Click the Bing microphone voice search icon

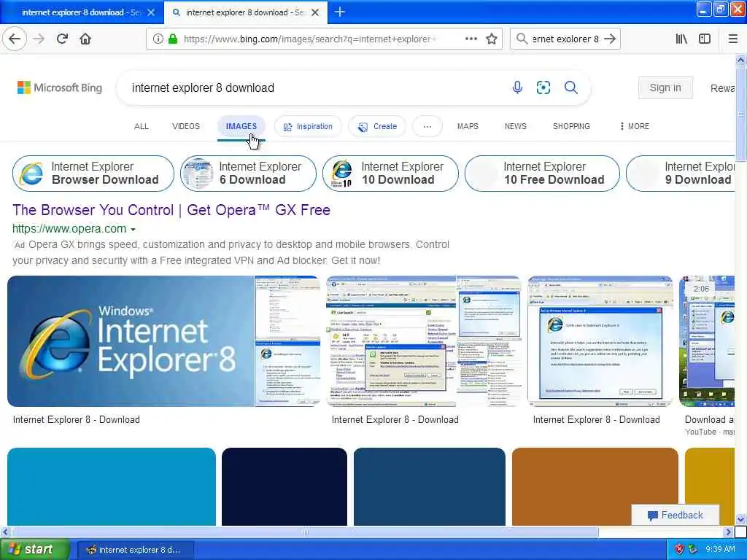(x=517, y=87)
